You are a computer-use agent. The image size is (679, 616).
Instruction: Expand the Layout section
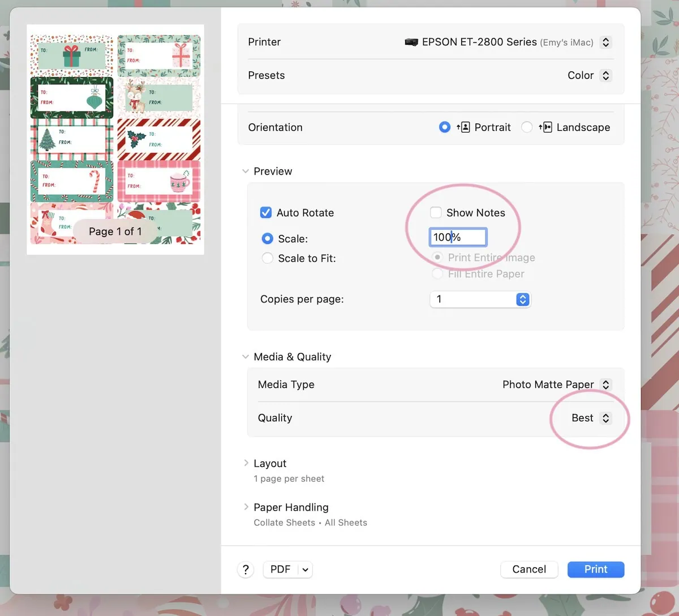point(246,463)
